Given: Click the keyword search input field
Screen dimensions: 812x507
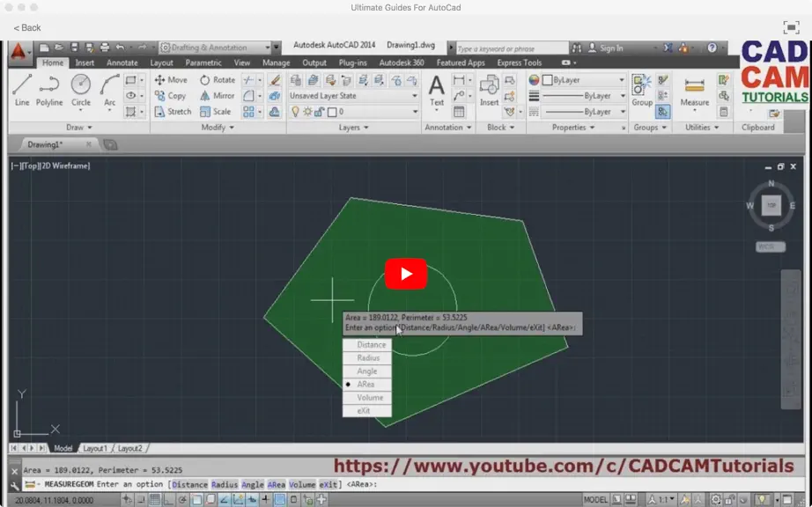Looking at the screenshot, I should [x=512, y=48].
